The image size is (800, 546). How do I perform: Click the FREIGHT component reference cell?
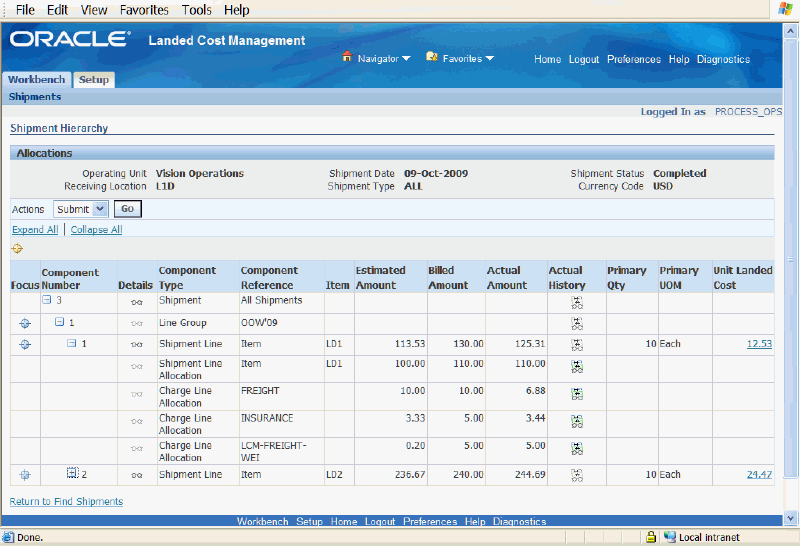pos(282,396)
